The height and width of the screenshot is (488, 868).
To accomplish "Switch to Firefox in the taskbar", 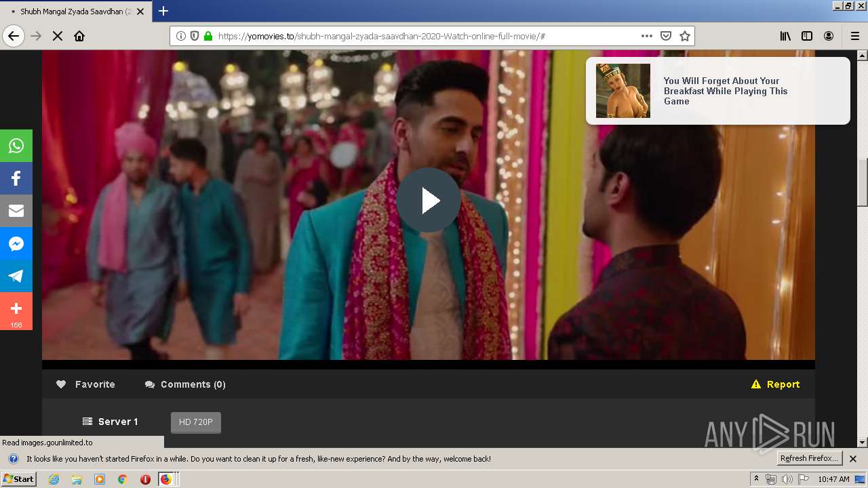I will coord(167,479).
